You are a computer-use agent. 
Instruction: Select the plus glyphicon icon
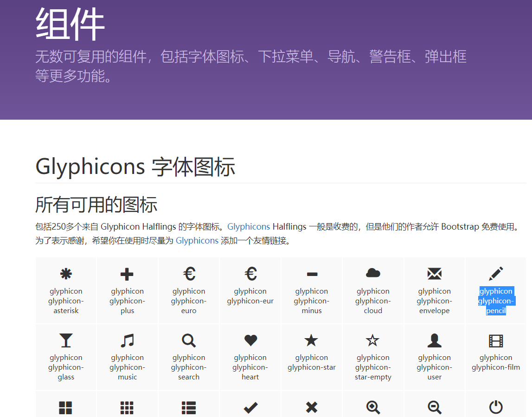pyautogui.click(x=127, y=274)
